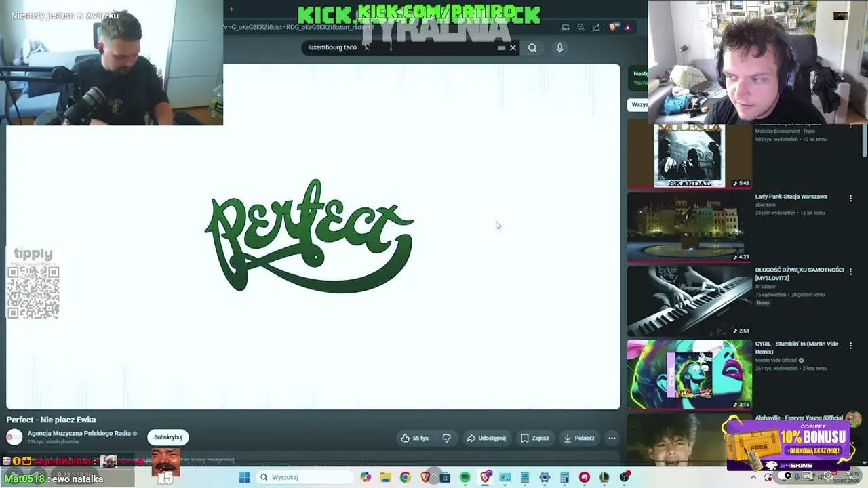Click the 10% Bonusu G4Skins banner
The width and height of the screenshot is (868, 488).
[790, 444]
